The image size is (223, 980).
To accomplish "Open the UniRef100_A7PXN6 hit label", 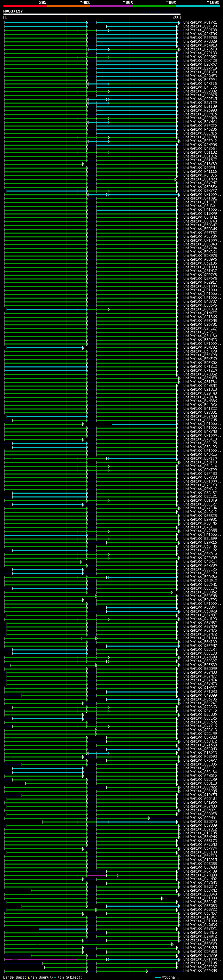I will point(200,971).
